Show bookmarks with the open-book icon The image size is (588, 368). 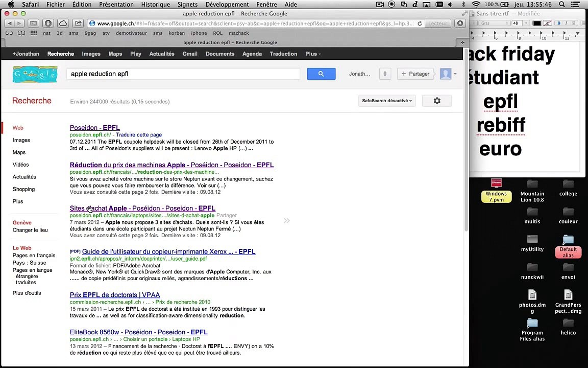[21, 33]
